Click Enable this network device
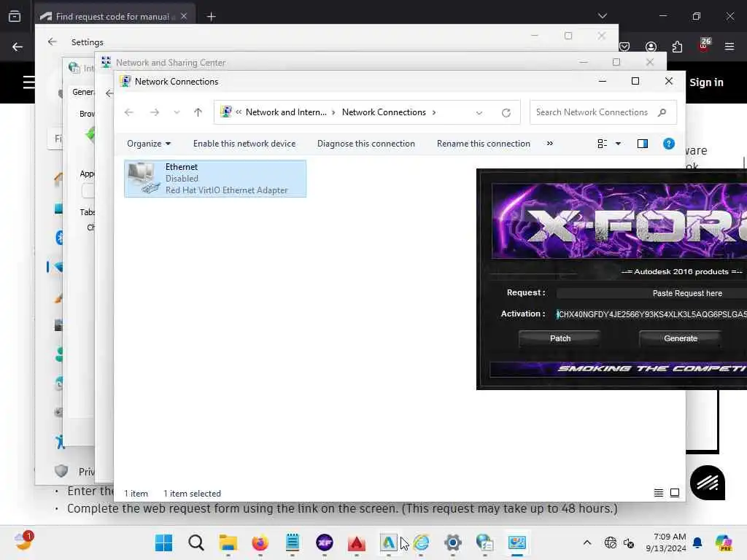Image resolution: width=747 pixels, height=560 pixels. click(x=244, y=144)
